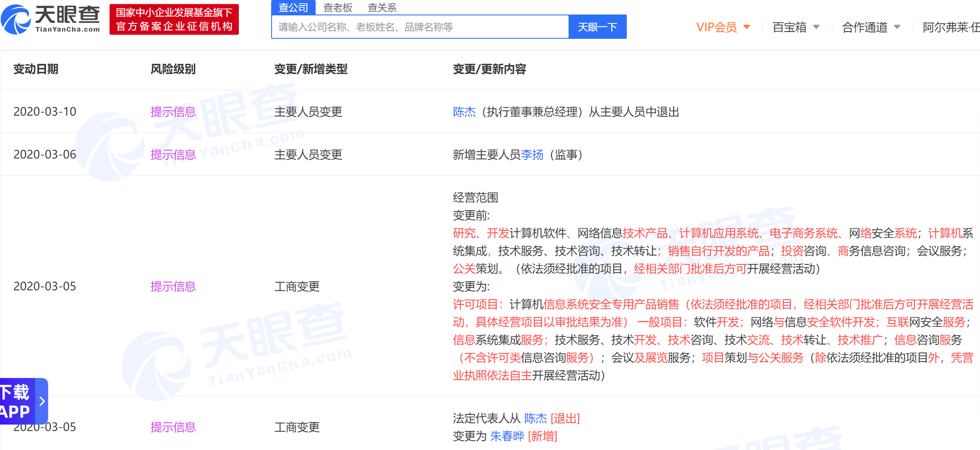Open 陈杰 profile in the 2020-03-10 row
Image resolution: width=980 pixels, height=450 pixels.
(x=464, y=112)
